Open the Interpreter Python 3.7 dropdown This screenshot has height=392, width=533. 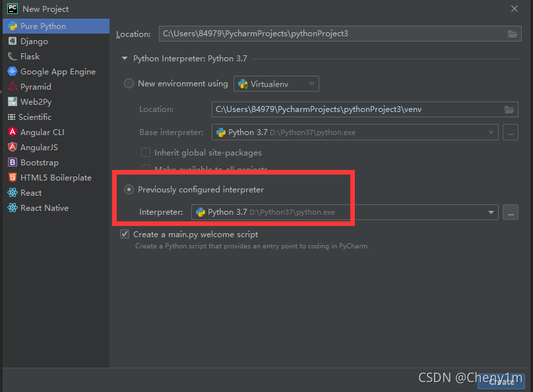pyautogui.click(x=345, y=212)
